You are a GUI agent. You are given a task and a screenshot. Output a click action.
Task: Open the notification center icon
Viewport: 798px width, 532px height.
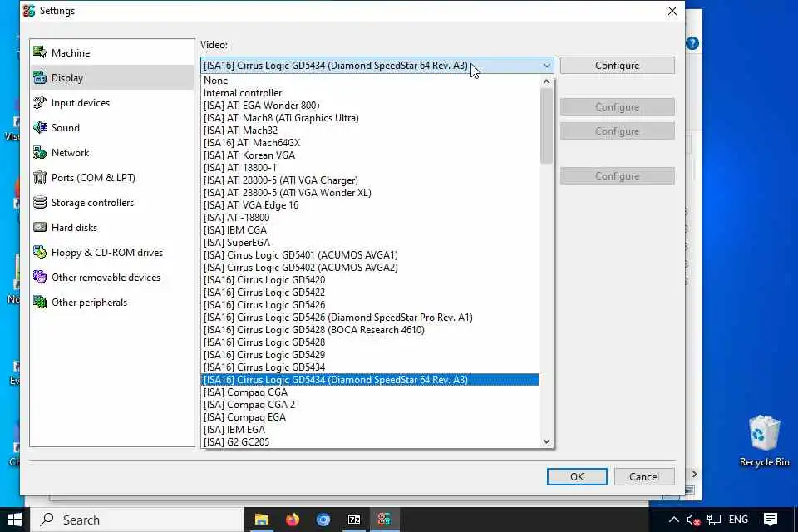coord(771,520)
